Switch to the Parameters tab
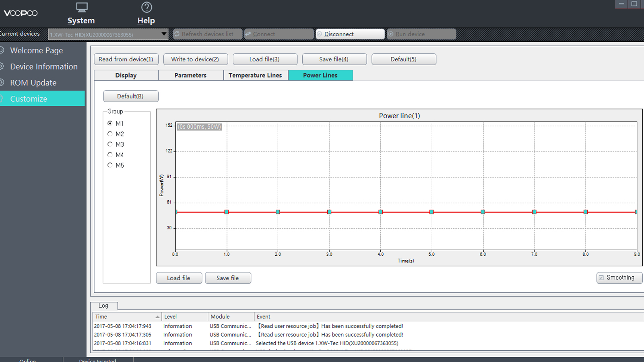The height and width of the screenshot is (362, 644). [191, 75]
